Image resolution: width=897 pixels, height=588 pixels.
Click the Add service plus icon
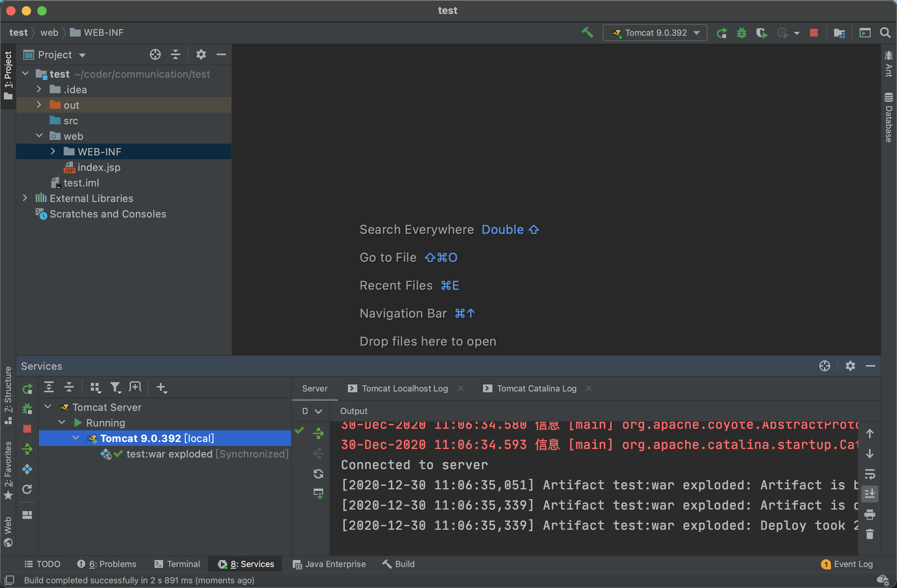tap(161, 387)
